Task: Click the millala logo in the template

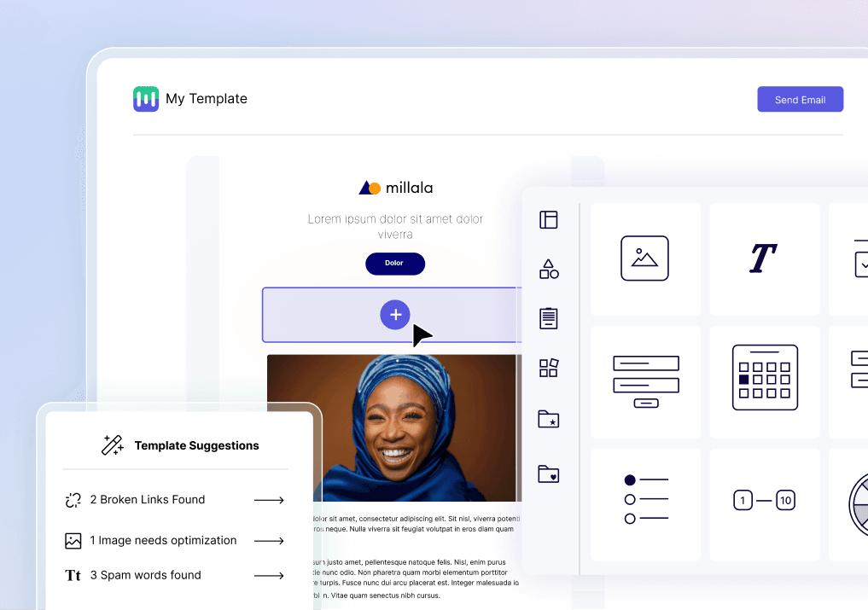Action: pos(395,189)
